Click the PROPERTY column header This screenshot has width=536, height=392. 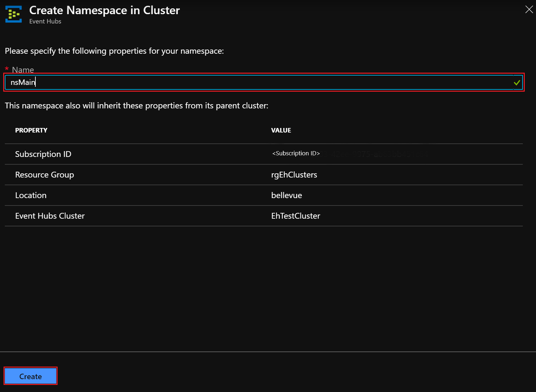click(x=31, y=130)
